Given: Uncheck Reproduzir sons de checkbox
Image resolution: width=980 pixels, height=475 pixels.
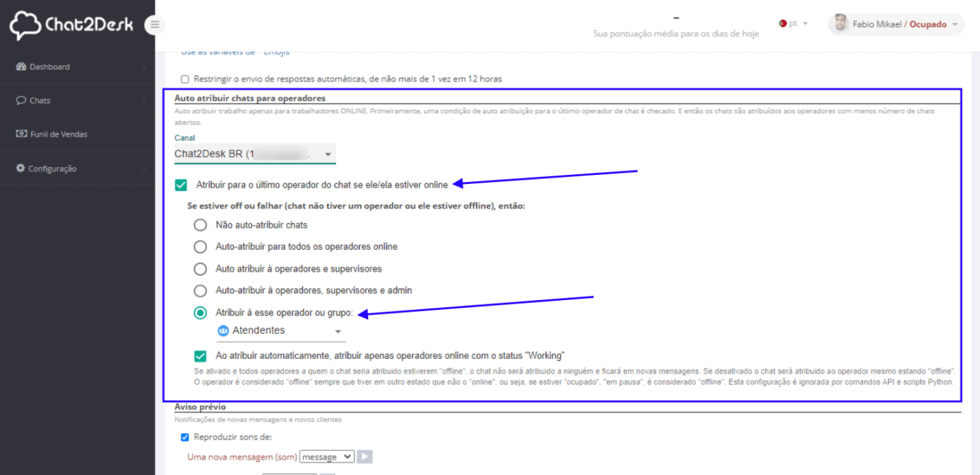Looking at the screenshot, I should pyautogui.click(x=185, y=437).
